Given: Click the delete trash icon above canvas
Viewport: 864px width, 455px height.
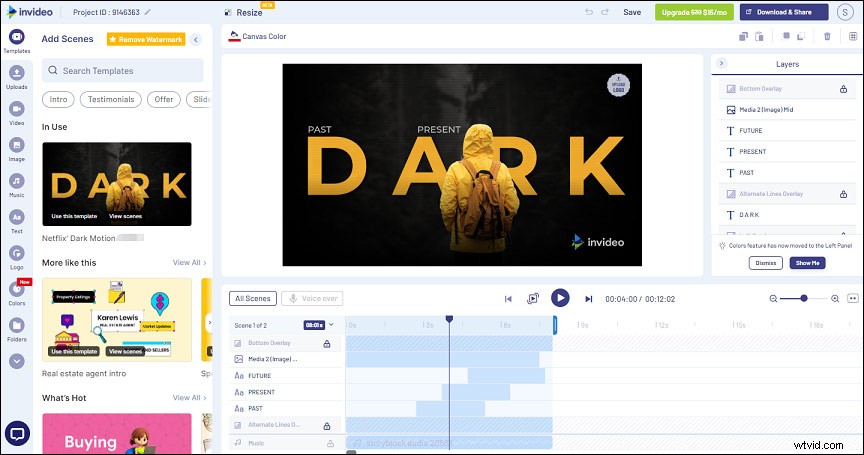Looking at the screenshot, I should (826, 37).
